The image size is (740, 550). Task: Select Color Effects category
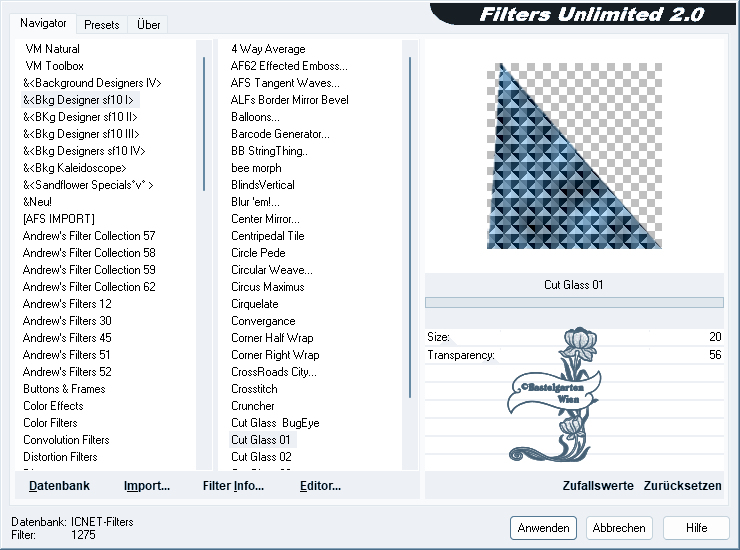[53, 406]
